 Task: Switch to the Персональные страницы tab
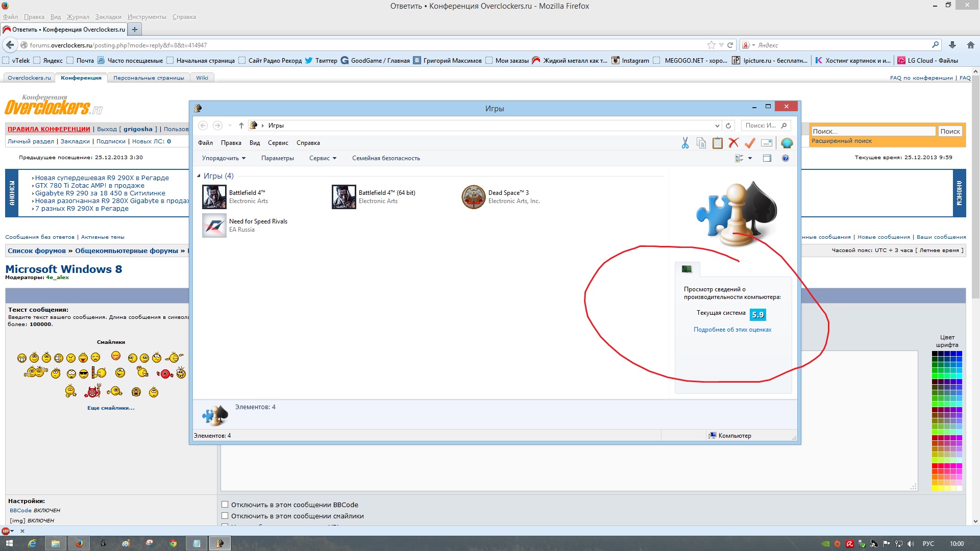(149, 78)
